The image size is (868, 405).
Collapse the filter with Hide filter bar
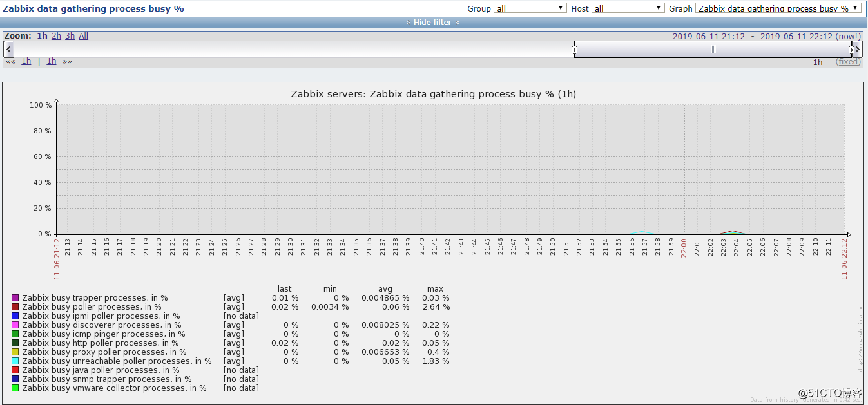click(x=433, y=23)
